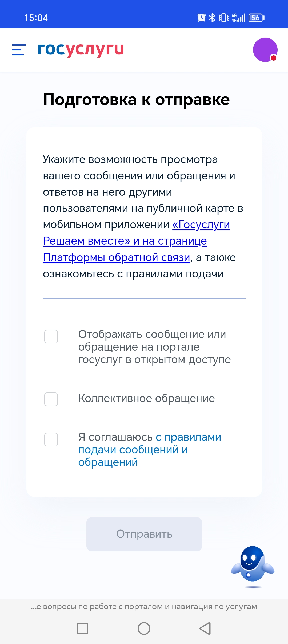Check the 'Я соглашаюсь' rules checkbox

51,439
